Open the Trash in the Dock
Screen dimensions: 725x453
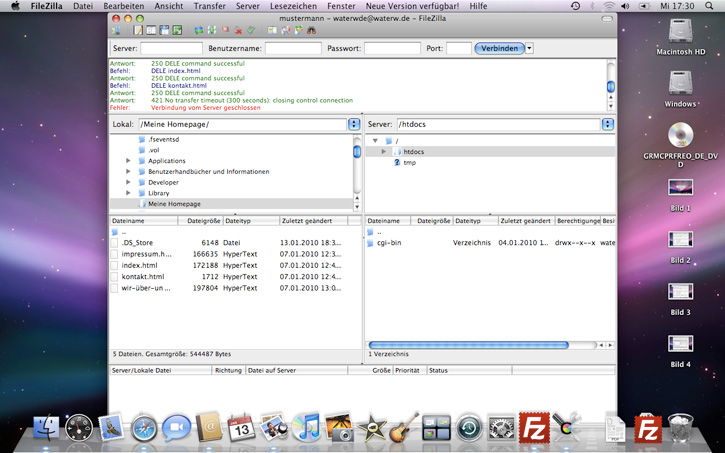681,428
